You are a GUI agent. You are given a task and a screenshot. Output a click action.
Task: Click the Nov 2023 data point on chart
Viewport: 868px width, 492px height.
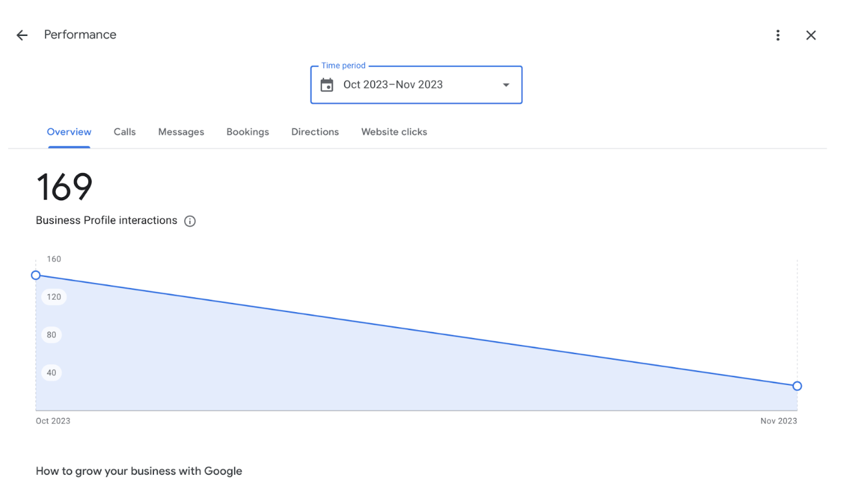(x=797, y=386)
